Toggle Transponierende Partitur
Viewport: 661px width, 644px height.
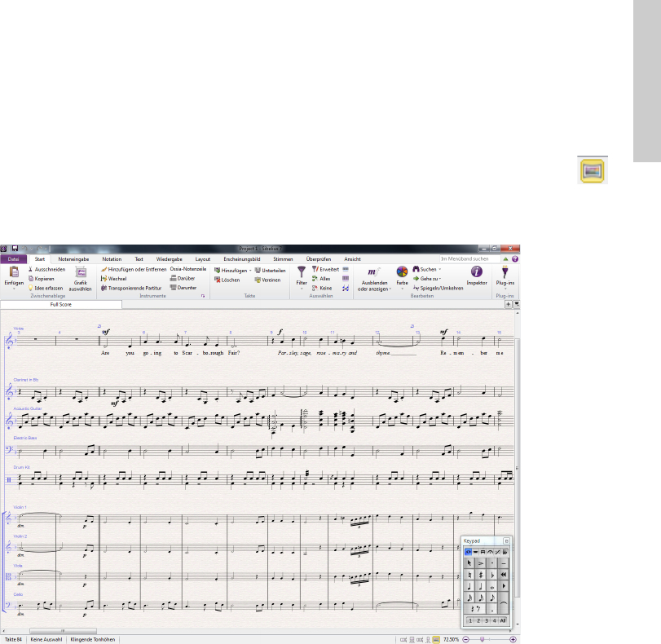(131, 288)
